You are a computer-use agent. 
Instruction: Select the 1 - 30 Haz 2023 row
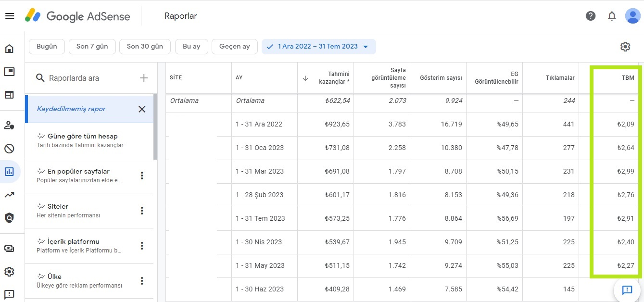(x=403, y=289)
